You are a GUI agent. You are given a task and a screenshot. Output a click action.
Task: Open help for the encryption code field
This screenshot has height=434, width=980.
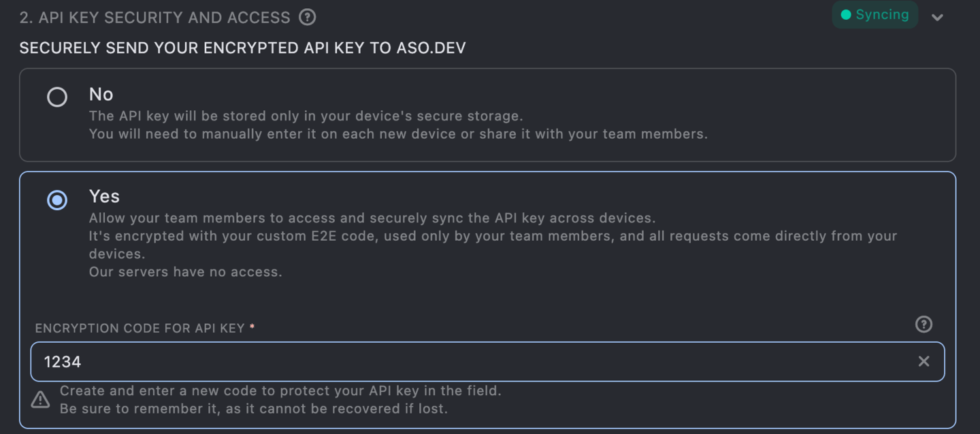pyautogui.click(x=924, y=324)
